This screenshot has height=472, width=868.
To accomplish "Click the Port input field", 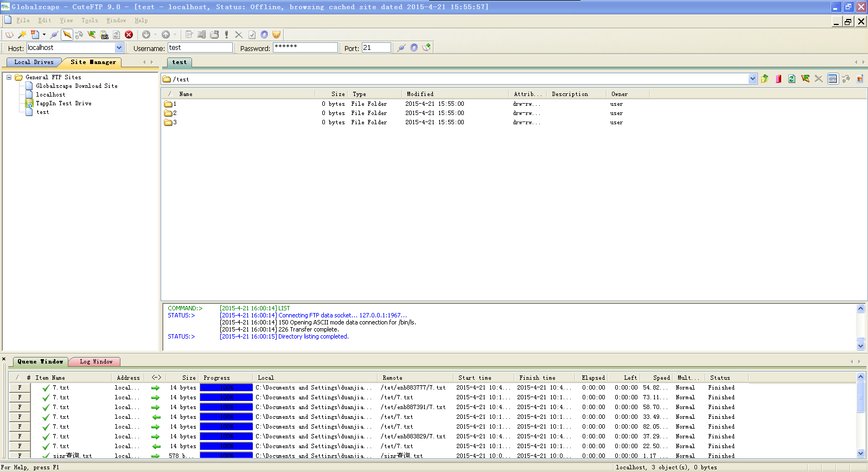I will pos(376,48).
